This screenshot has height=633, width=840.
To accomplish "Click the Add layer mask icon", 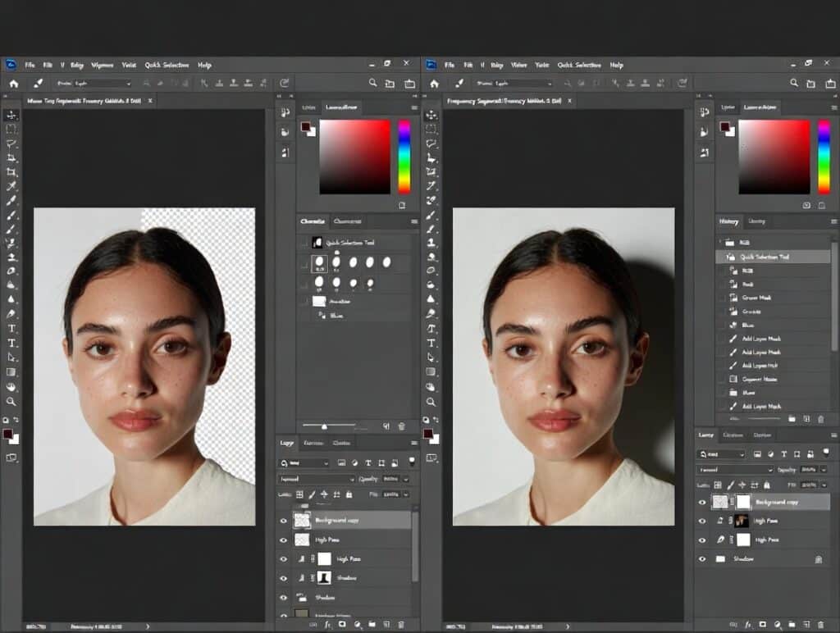I will (x=342, y=625).
